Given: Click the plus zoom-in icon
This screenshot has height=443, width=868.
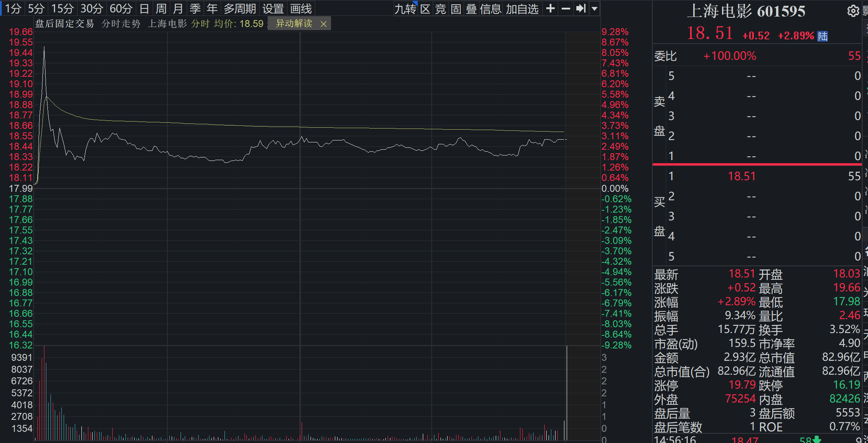Looking at the screenshot, I should point(551,8).
